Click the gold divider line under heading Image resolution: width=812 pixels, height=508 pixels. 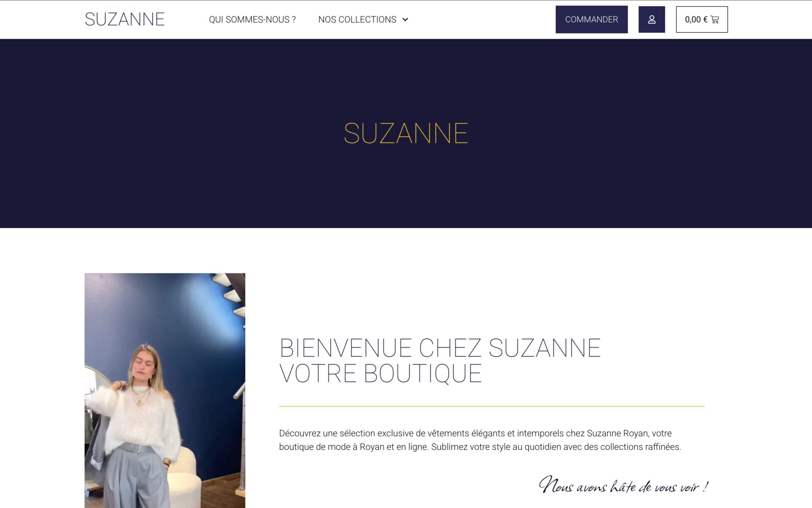491,406
